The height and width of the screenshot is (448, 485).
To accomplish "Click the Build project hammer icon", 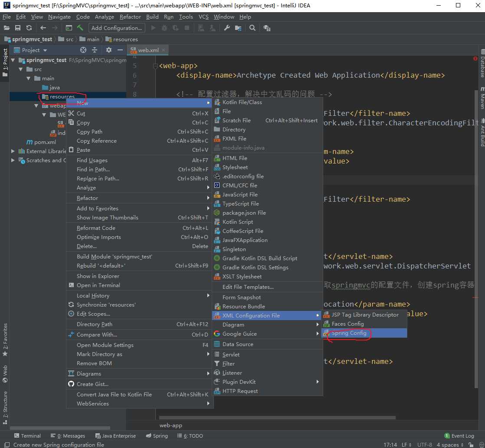I will pyautogui.click(x=80, y=28).
